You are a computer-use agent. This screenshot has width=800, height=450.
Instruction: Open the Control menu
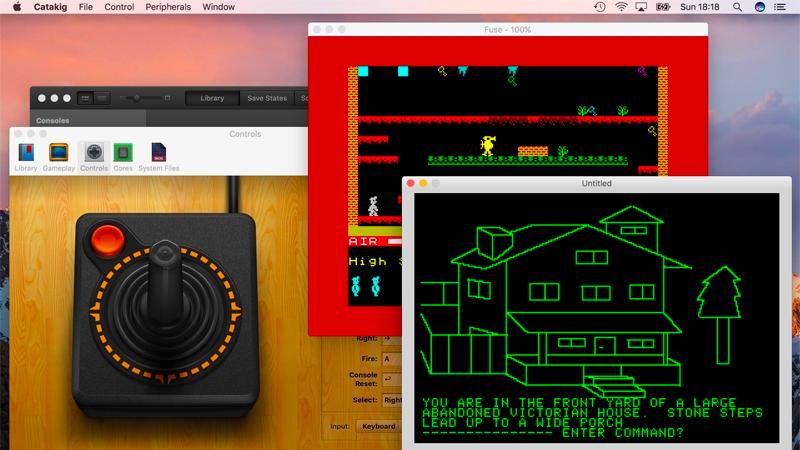point(119,7)
